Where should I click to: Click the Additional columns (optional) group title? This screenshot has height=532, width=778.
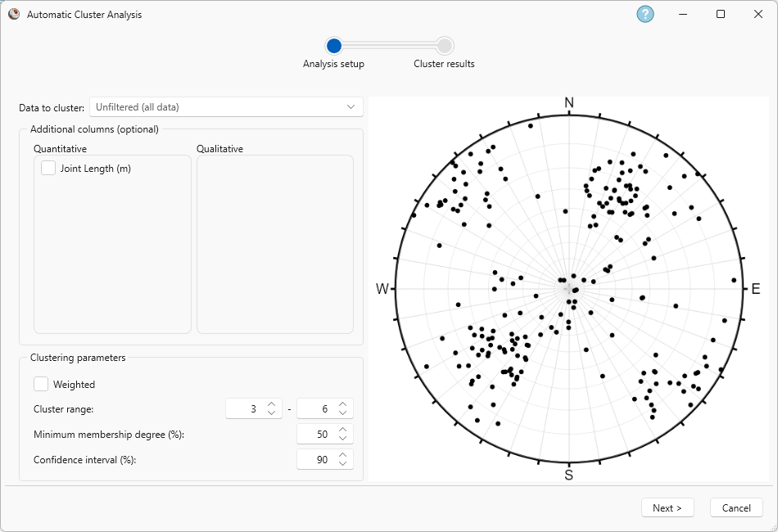pyautogui.click(x=94, y=129)
